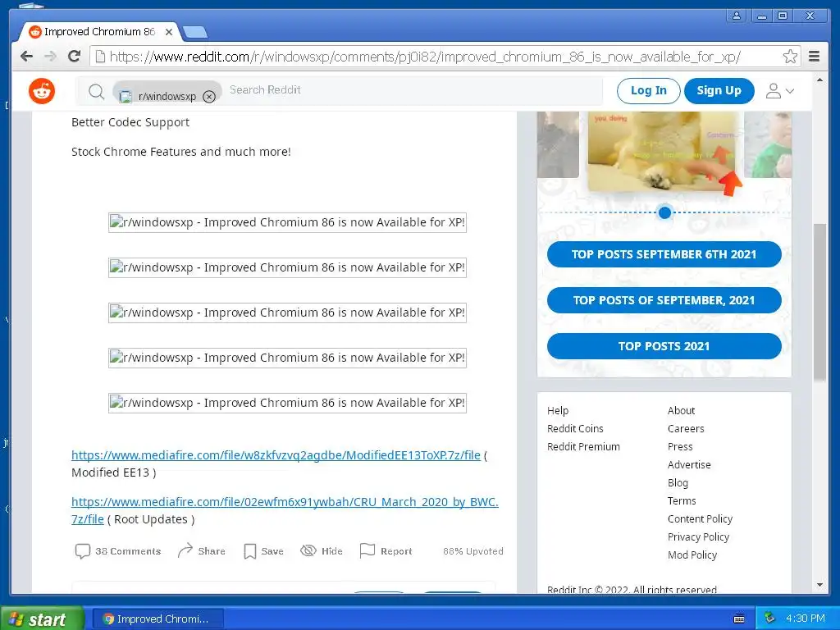Click the Reddit Snoo logo
The width and height of the screenshot is (840, 630).
[x=42, y=91]
